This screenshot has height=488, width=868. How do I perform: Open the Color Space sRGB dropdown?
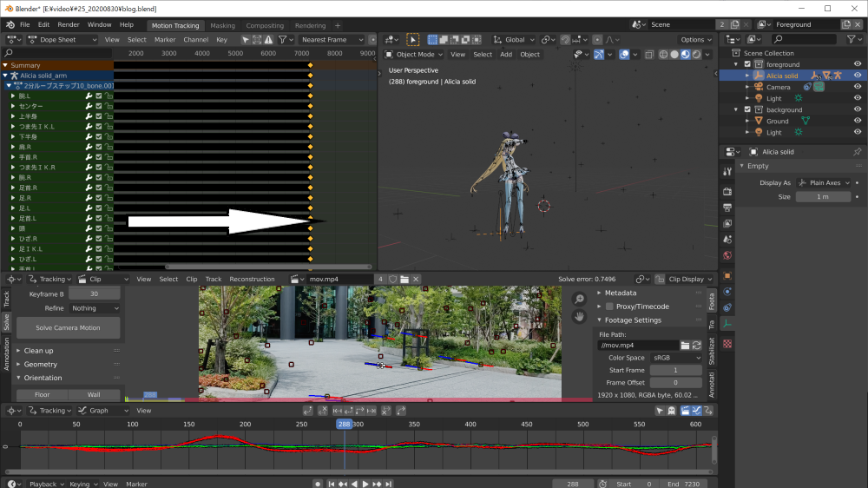(676, 358)
